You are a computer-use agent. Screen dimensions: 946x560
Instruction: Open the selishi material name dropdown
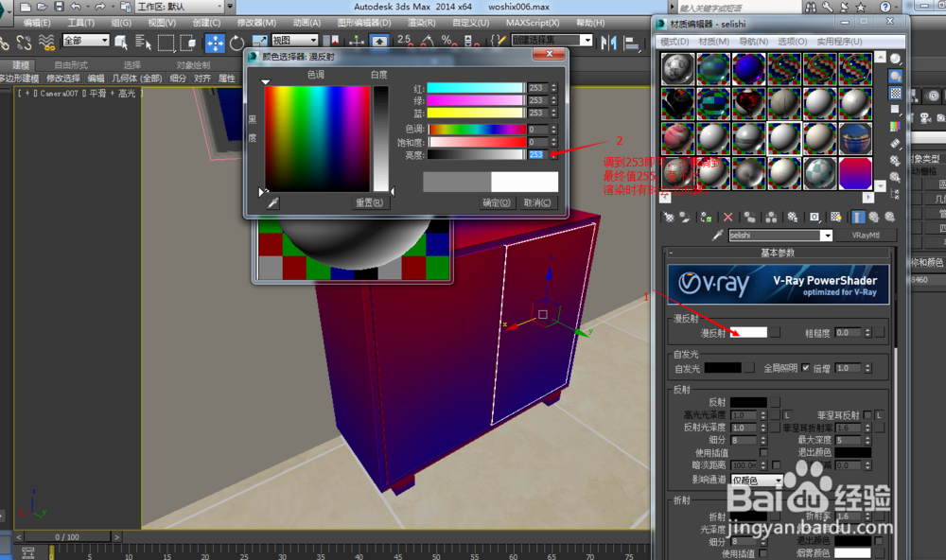pos(827,236)
